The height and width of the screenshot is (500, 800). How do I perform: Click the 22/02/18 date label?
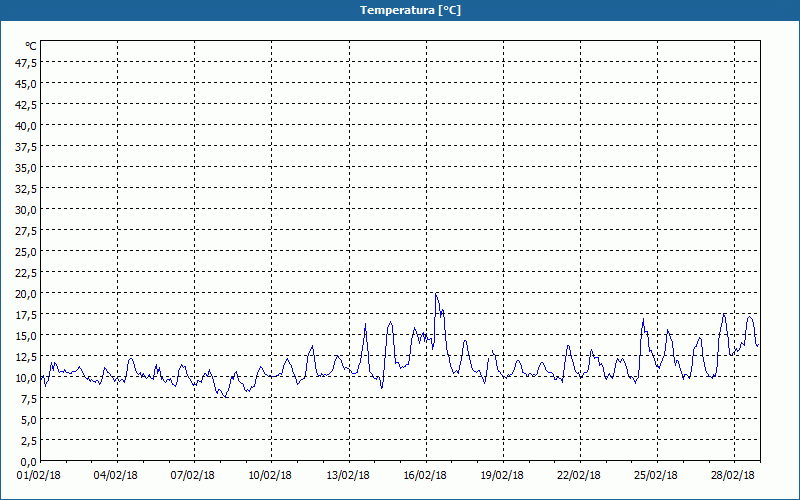click(x=579, y=476)
